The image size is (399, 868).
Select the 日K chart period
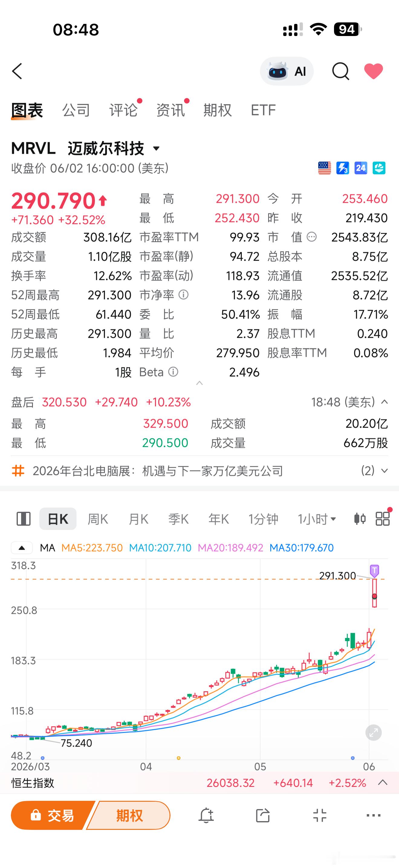click(x=58, y=519)
